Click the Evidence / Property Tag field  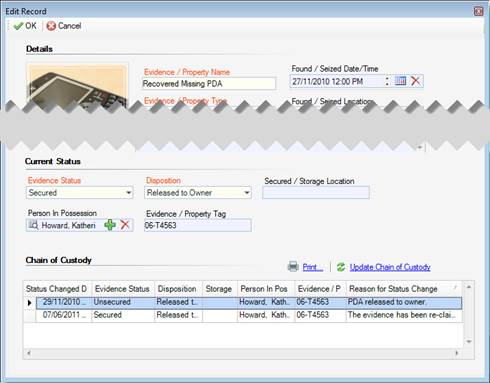[x=198, y=225]
